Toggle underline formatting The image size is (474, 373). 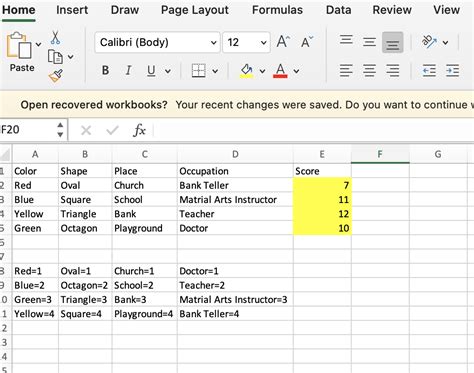click(x=151, y=70)
